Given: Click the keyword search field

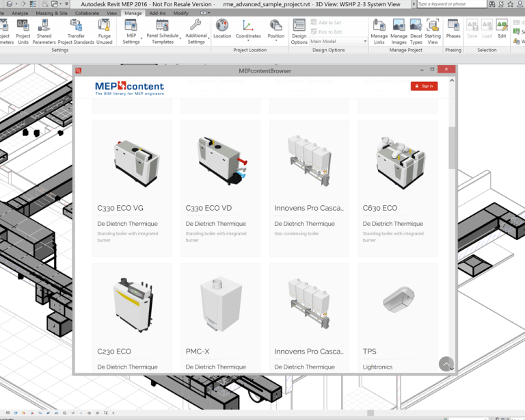Looking at the screenshot, I should pyautogui.click(x=452, y=4).
